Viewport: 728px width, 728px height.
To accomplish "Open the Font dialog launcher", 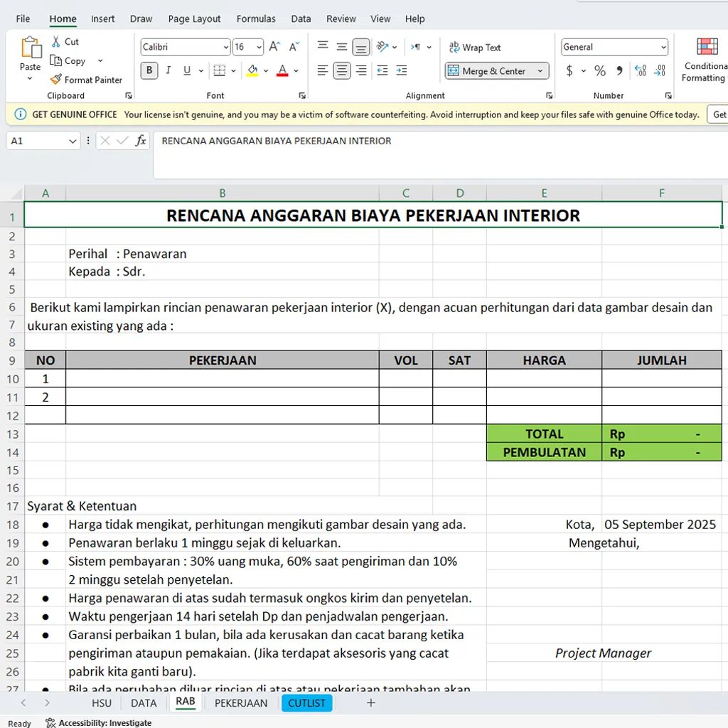I will (x=302, y=96).
